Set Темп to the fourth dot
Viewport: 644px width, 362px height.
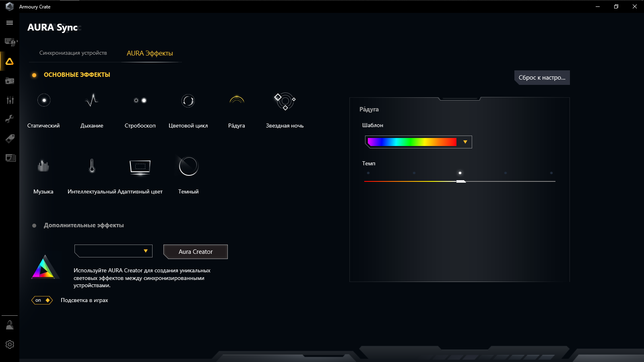tap(506, 173)
